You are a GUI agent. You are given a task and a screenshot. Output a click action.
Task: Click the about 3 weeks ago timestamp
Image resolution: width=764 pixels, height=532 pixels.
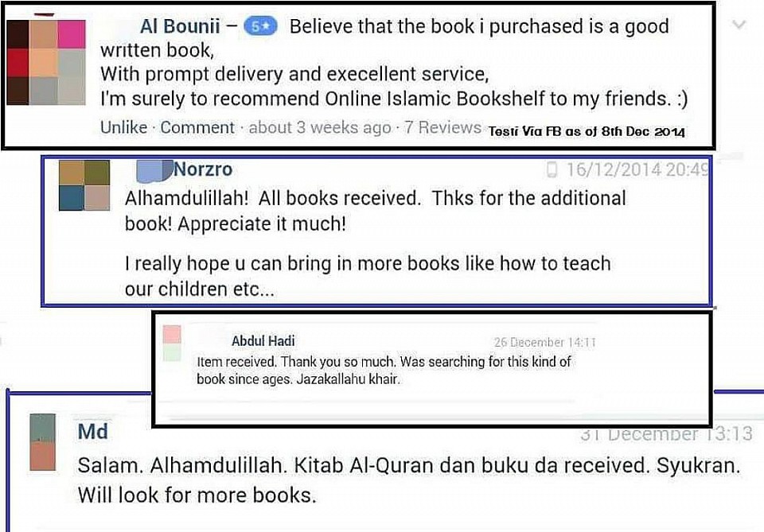point(320,127)
